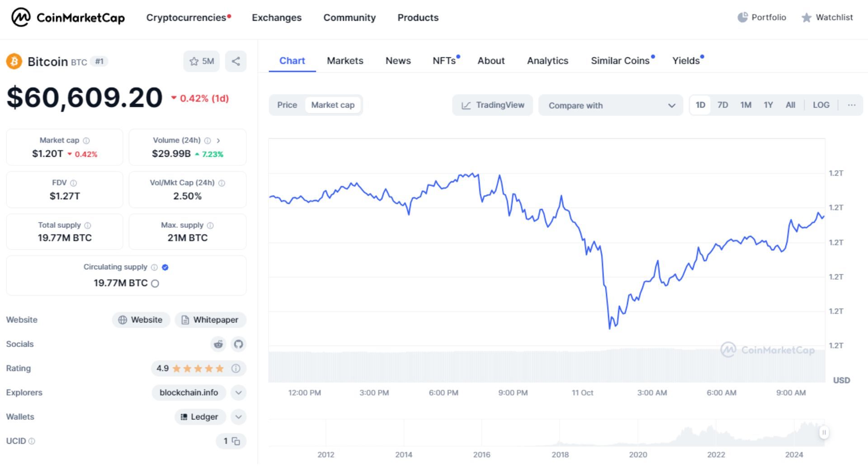The height and width of the screenshot is (474, 868).
Task: Switch to the Markets tab
Action: point(345,61)
